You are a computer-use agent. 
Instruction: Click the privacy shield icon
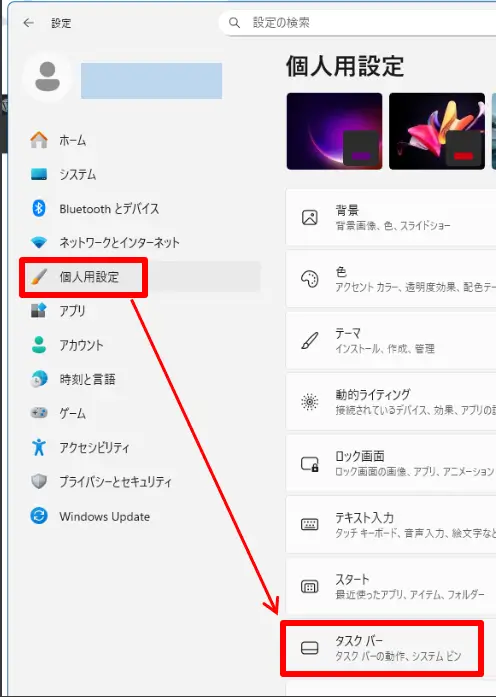click(x=39, y=481)
